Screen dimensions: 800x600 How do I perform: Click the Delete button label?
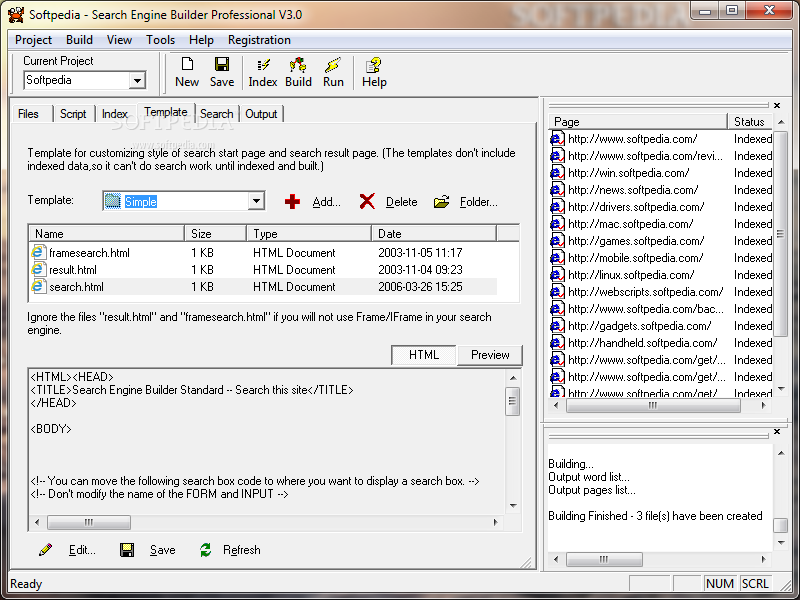coord(402,202)
